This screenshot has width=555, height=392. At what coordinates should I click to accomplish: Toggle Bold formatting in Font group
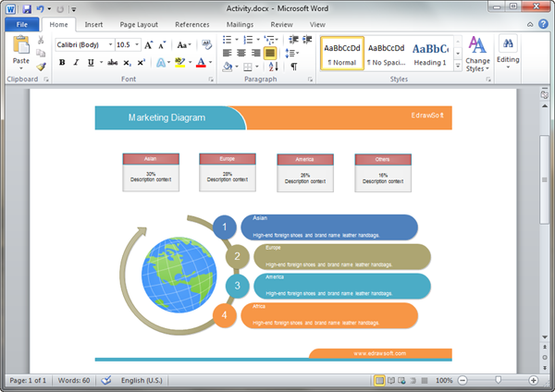(62, 63)
